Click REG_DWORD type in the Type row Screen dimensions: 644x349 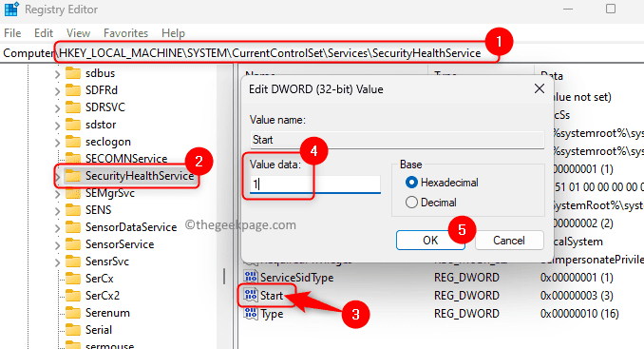(466, 314)
